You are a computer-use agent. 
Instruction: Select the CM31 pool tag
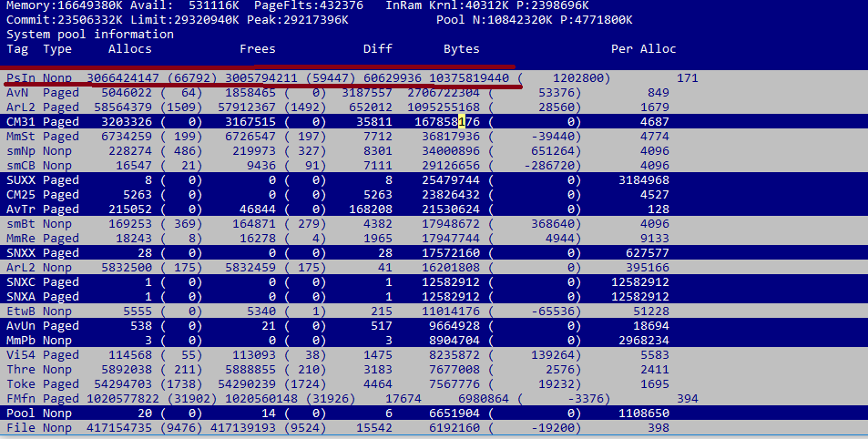21,121
